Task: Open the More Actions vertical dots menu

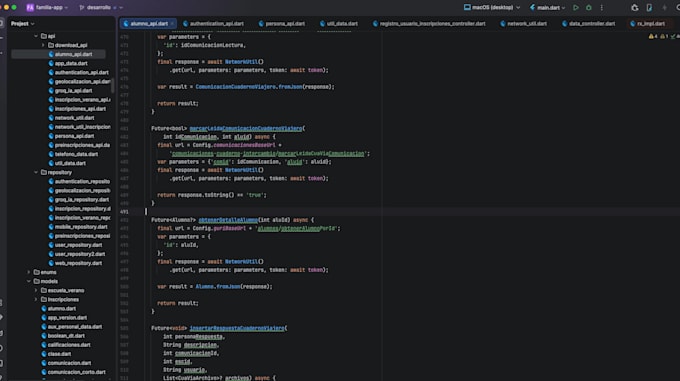Action: tap(602, 7)
